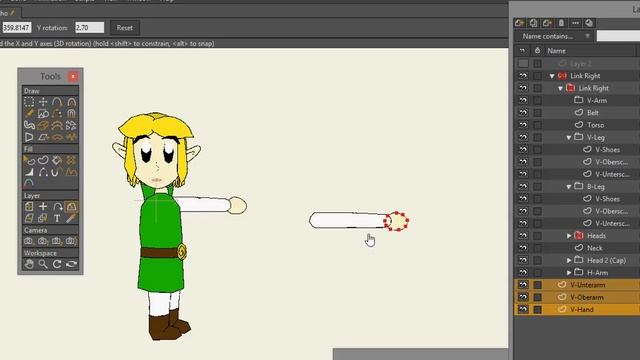This screenshot has height=360, width=640.
Task: Select the Line Width tool in Fill
Action: pos(29,172)
